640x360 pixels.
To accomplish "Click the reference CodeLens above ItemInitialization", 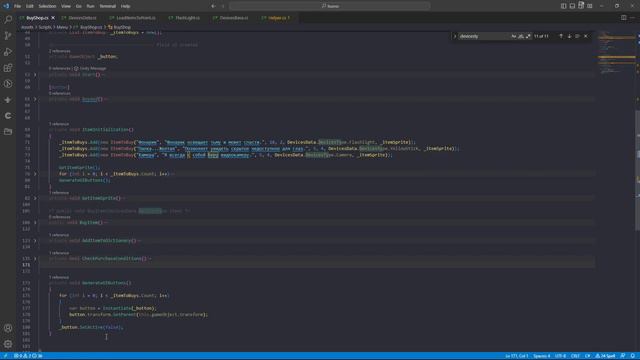I will click(59, 124).
